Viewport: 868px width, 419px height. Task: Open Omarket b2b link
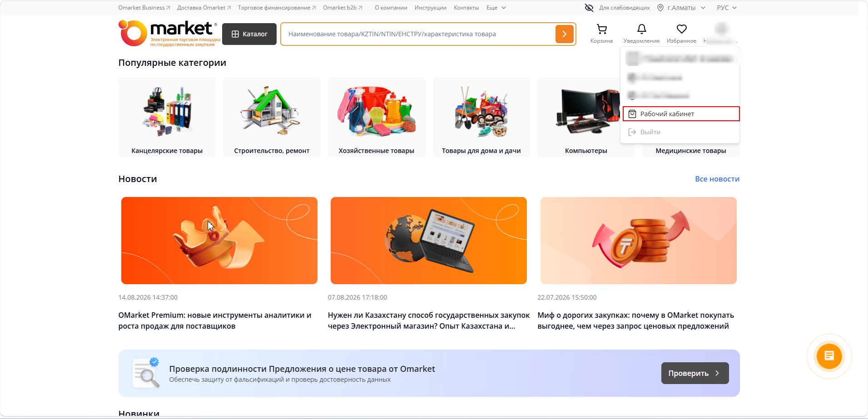(x=342, y=8)
